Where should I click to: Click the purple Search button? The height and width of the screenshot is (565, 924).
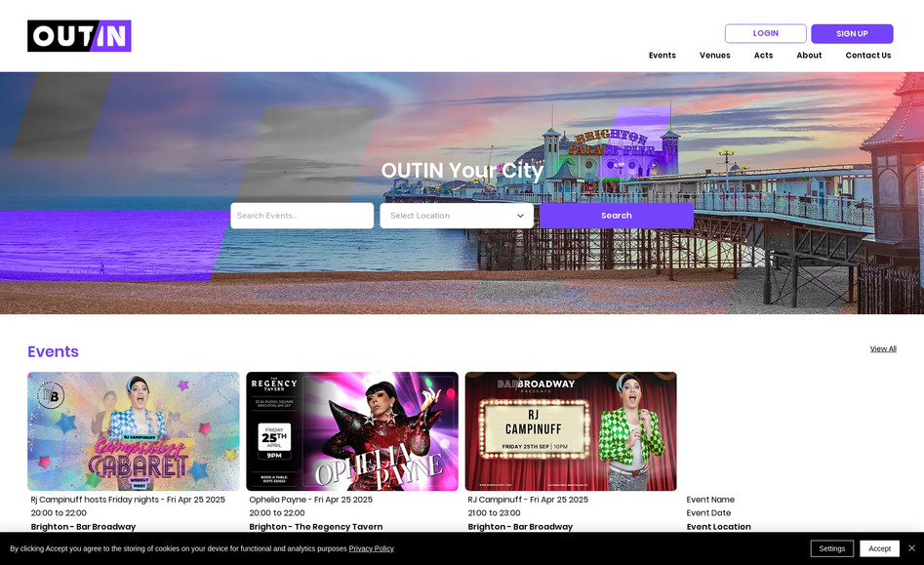tap(616, 216)
